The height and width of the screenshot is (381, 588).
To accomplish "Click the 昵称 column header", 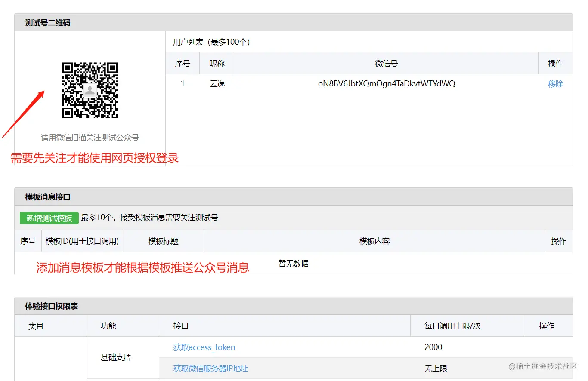I will (x=217, y=64).
